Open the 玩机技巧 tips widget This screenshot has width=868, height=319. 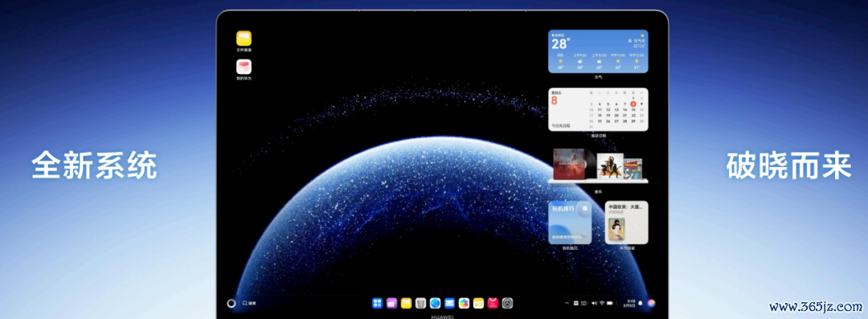click(570, 223)
